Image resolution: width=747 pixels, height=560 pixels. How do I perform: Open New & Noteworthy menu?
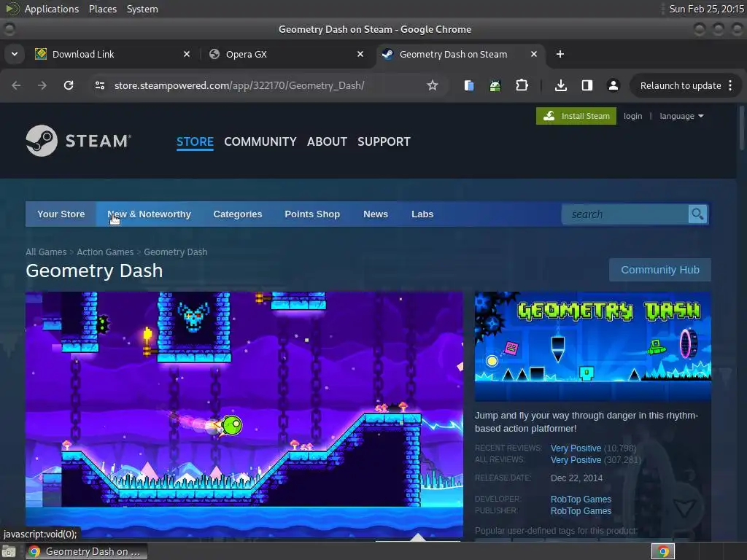click(x=149, y=214)
